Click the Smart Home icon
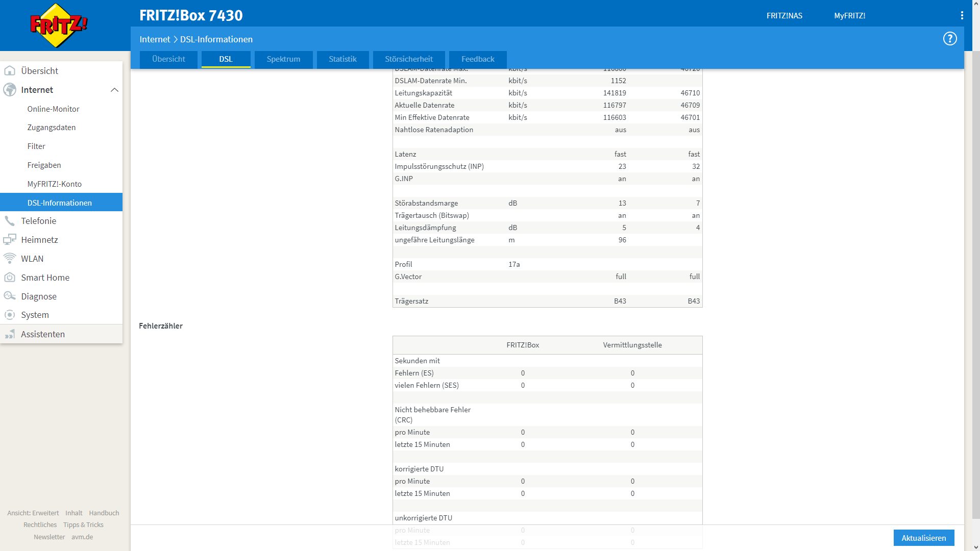The height and width of the screenshot is (551, 980). pos(10,278)
